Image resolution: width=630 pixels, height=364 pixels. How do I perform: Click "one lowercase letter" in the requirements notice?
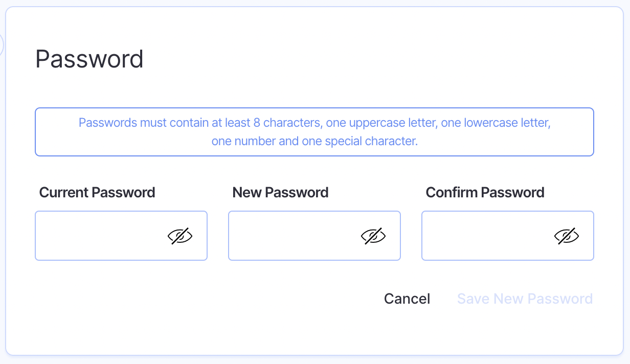tap(496, 123)
